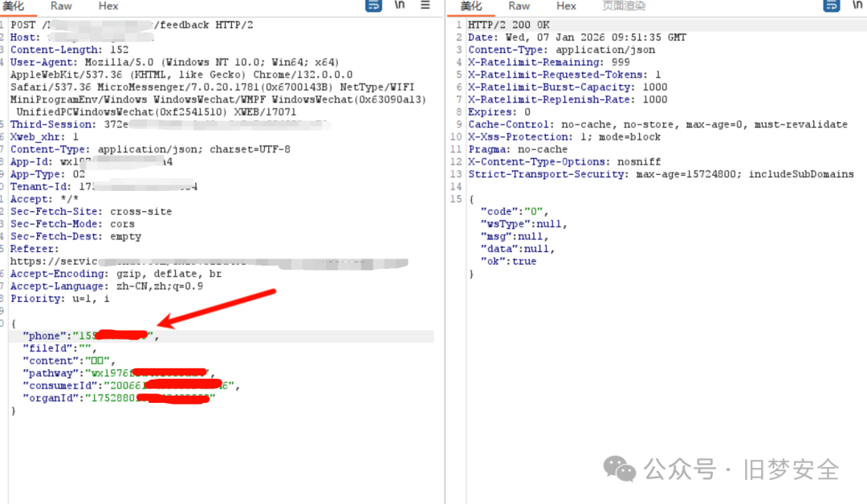Click X-Ratelimit-Replenish-Rate: 1000 header
Image resolution: width=867 pixels, height=504 pixels.
[568, 100]
